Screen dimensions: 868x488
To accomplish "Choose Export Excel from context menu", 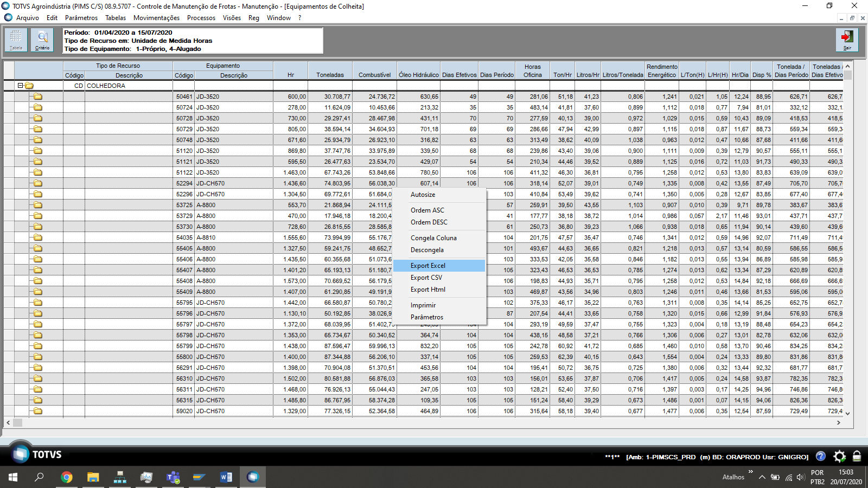I will click(439, 266).
